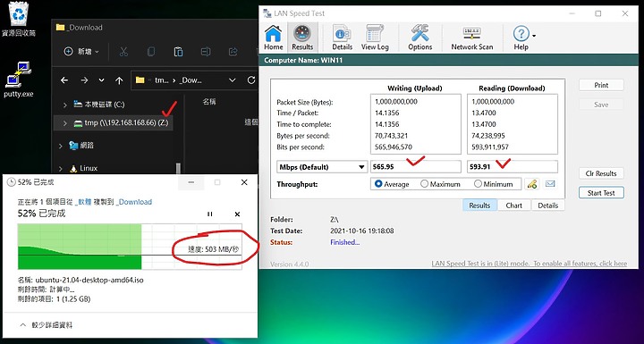Viewport: 644px width, 344px height.
Task: Select Linux in navigation pane
Action: point(84,168)
